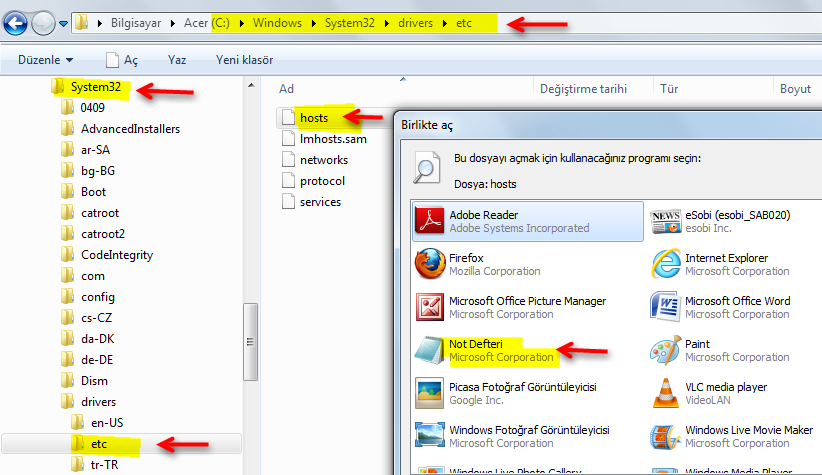This screenshot has width=822, height=475.
Task: Click the Forward navigation arrow button
Action: (43, 23)
